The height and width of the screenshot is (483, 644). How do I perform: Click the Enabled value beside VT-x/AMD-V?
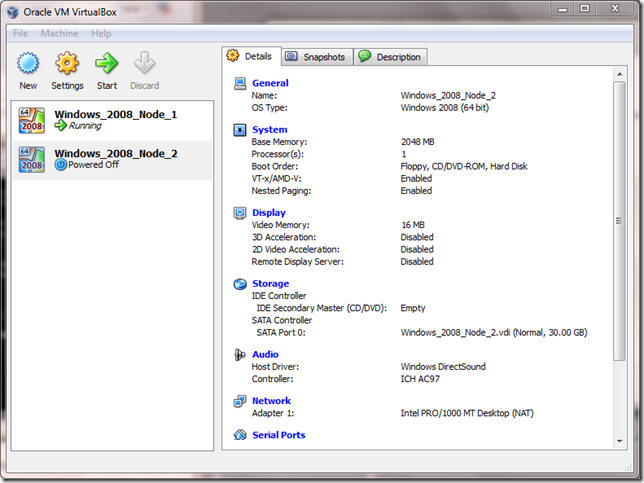[416, 179]
